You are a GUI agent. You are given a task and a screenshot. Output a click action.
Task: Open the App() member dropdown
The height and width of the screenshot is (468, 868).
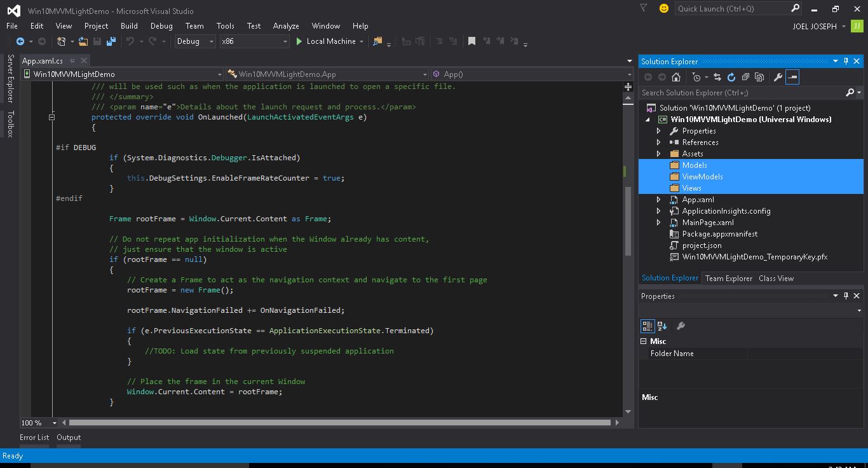pyautogui.click(x=532, y=74)
